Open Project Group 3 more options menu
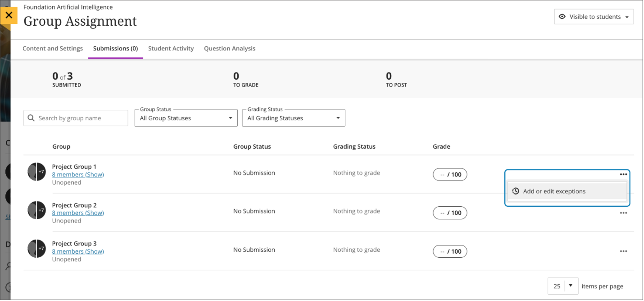Screen dimensions: 644x301 click(623, 251)
